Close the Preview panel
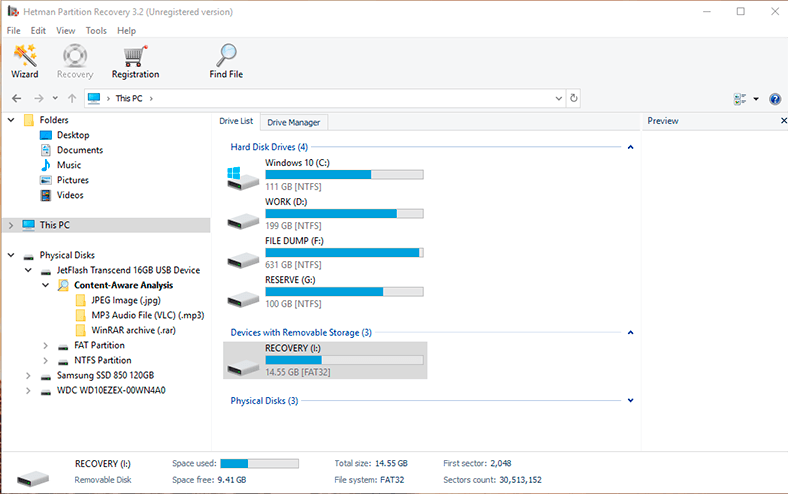The width and height of the screenshot is (788, 494). 783,121
